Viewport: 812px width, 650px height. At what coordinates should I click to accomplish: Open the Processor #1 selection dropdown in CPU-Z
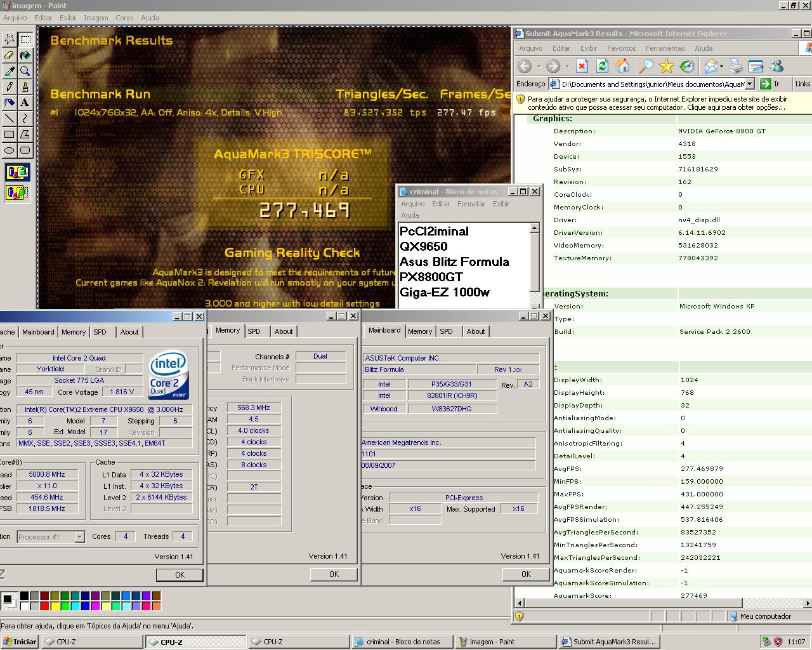[79, 537]
